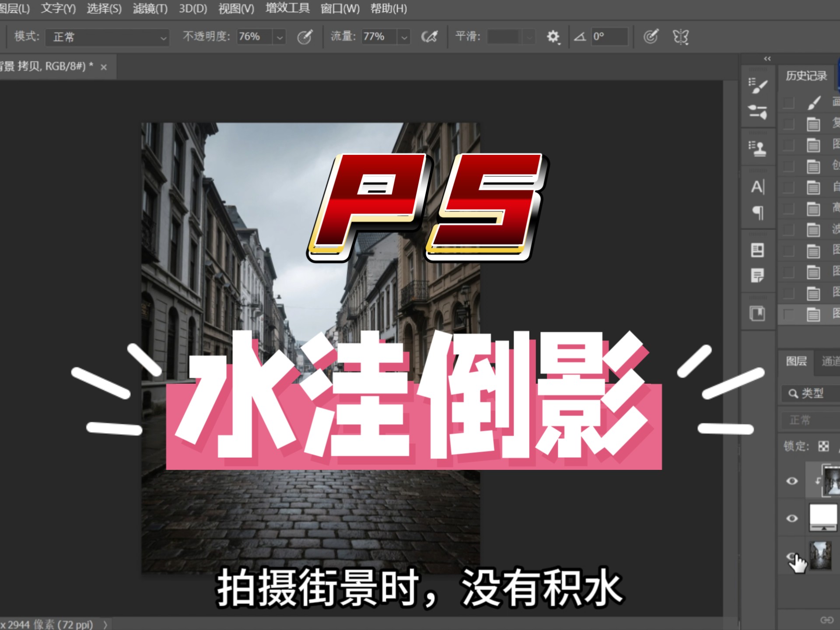Open layer filter type (类型) dropdown
The width and height of the screenshot is (840, 630).
(x=812, y=393)
